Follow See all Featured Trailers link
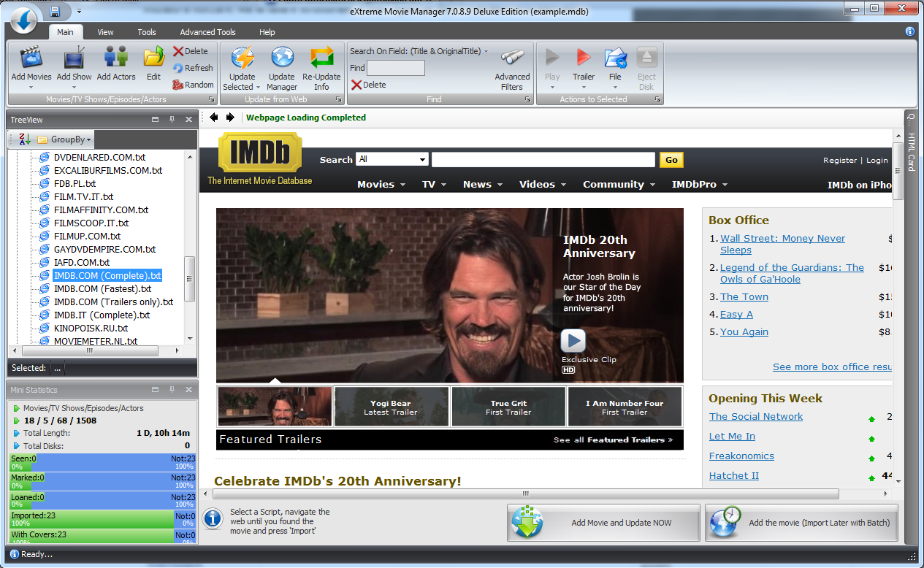The image size is (924, 568). tap(613, 440)
